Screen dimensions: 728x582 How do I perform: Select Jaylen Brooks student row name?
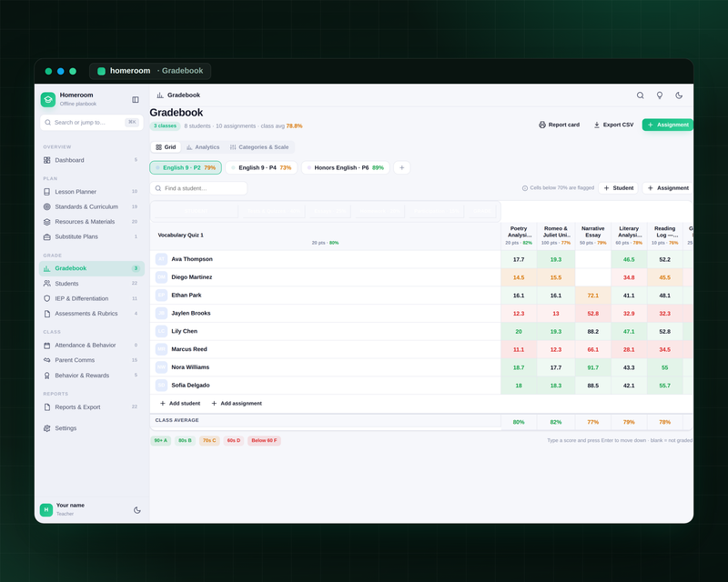(x=191, y=313)
